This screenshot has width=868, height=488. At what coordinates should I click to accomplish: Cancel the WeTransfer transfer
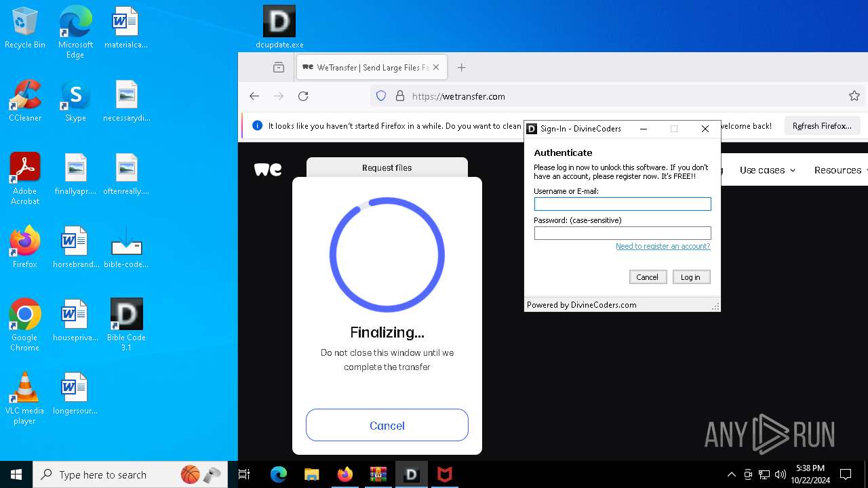387,426
